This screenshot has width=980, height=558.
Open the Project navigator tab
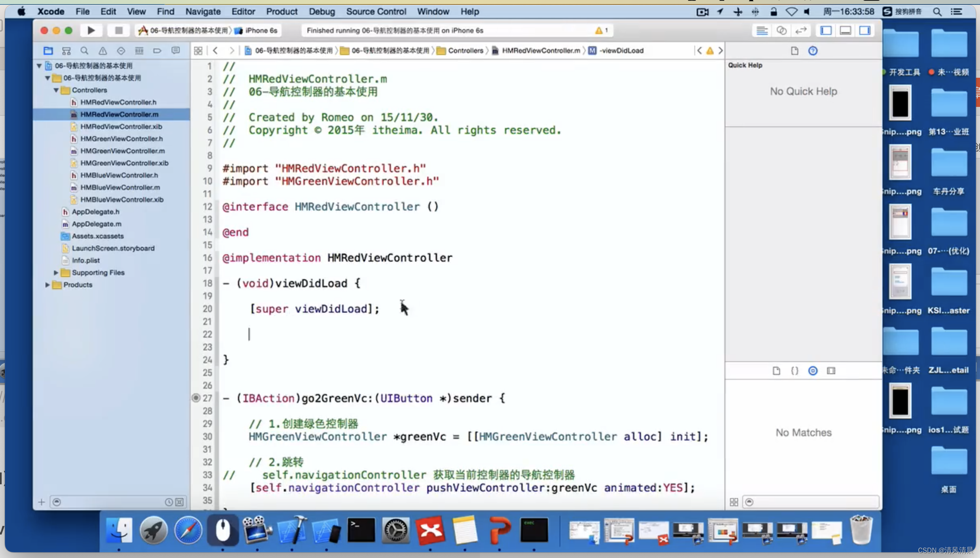click(x=48, y=51)
